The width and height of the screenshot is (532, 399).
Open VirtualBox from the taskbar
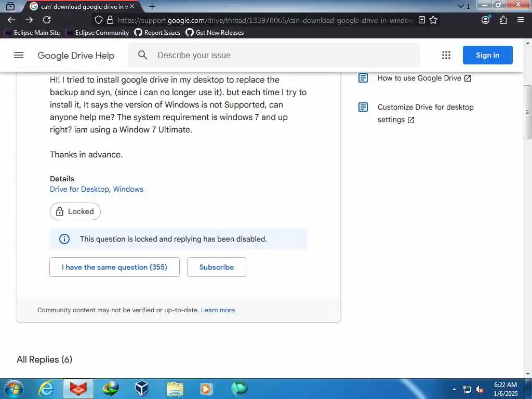click(x=142, y=389)
